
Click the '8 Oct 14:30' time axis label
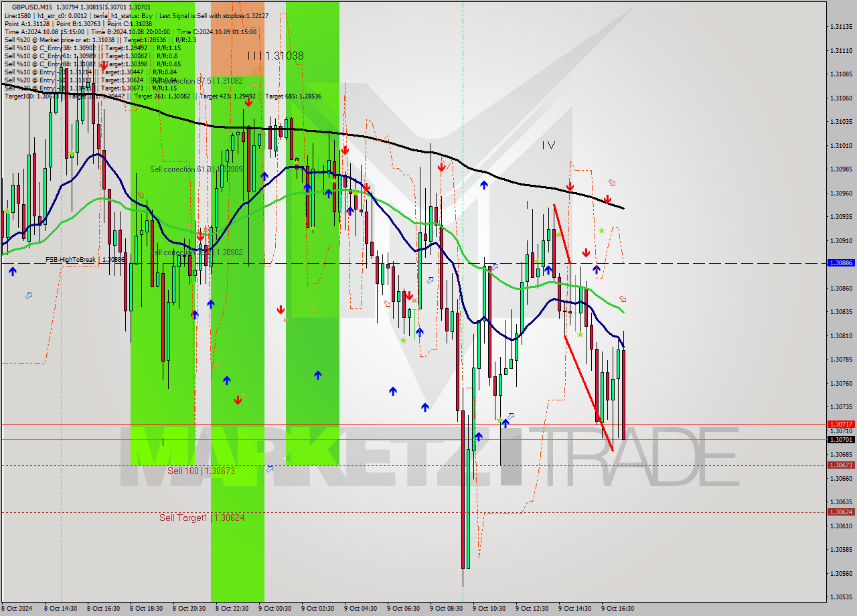coord(61,609)
